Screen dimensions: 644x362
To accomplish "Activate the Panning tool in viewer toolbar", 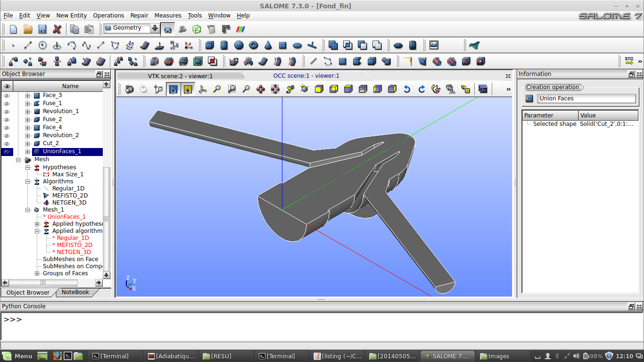I will point(261,89).
